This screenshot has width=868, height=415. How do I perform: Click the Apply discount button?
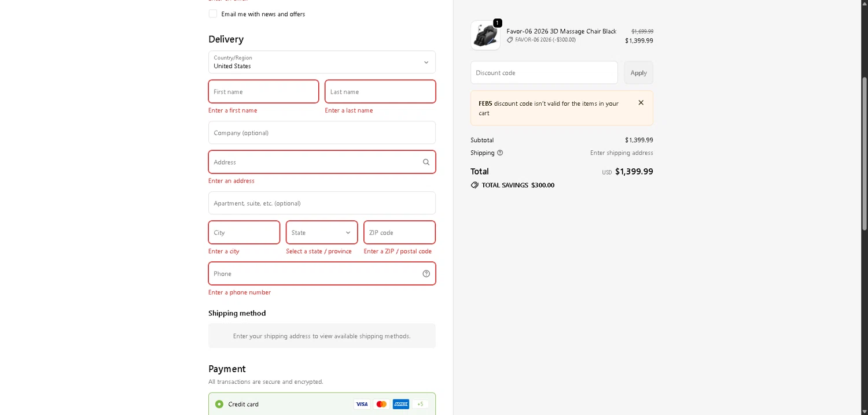(638, 73)
